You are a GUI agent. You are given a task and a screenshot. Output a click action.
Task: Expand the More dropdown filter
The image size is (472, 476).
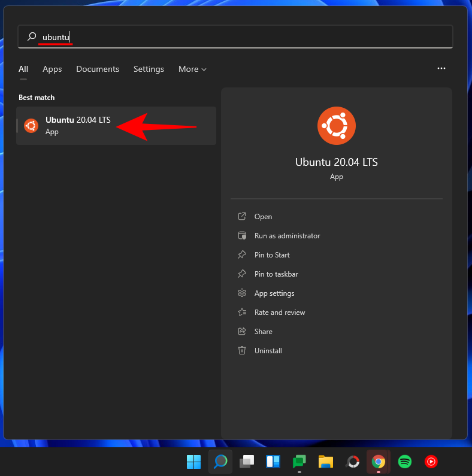point(192,69)
